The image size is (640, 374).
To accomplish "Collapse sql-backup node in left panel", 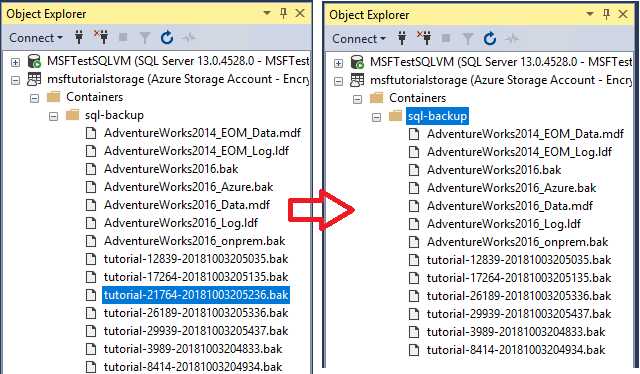I will 53,116.
